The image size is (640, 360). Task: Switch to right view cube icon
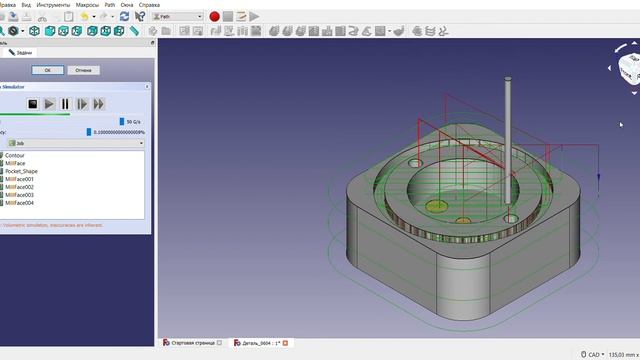click(77, 31)
